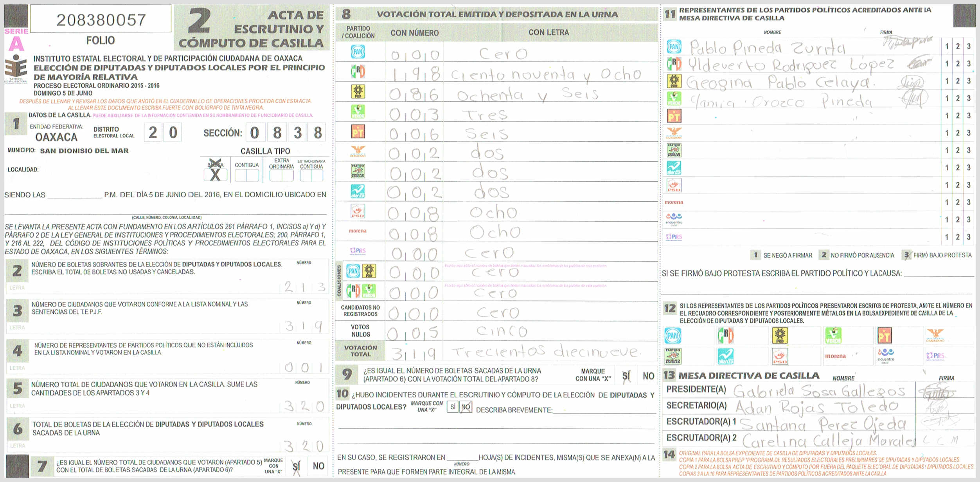The image size is (980, 482).
Task: Click the PSD logo in the section 8 vote table
Action: pyautogui.click(x=358, y=211)
